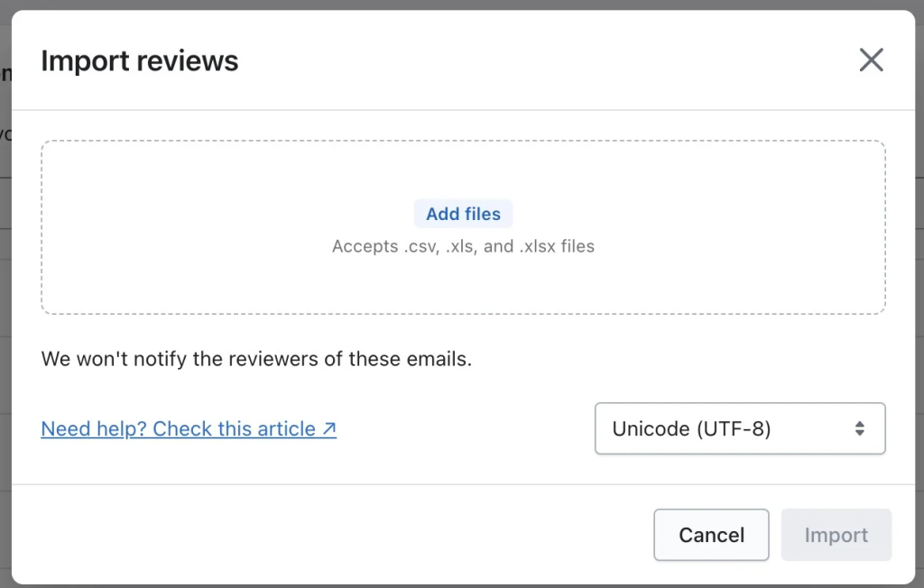Click the 'Accepts .csv, .xls, and .xlsx files' hint
This screenshot has width=924, height=588.
click(x=463, y=246)
